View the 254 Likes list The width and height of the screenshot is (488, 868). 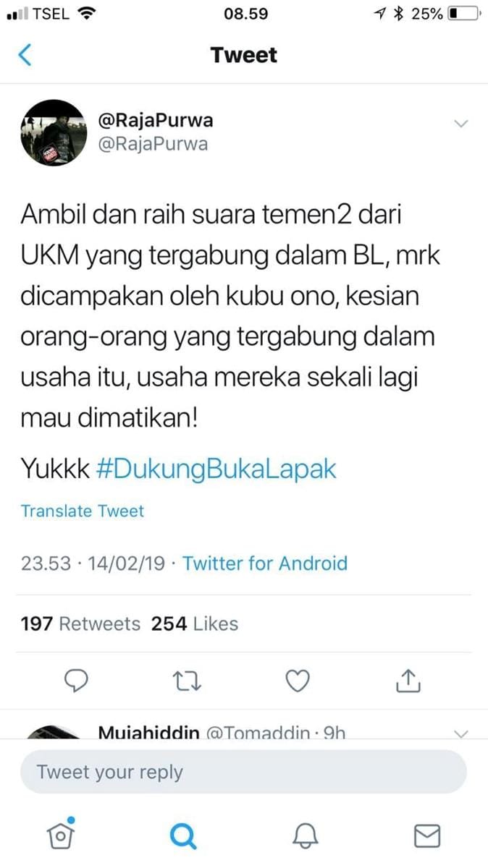pos(195,624)
